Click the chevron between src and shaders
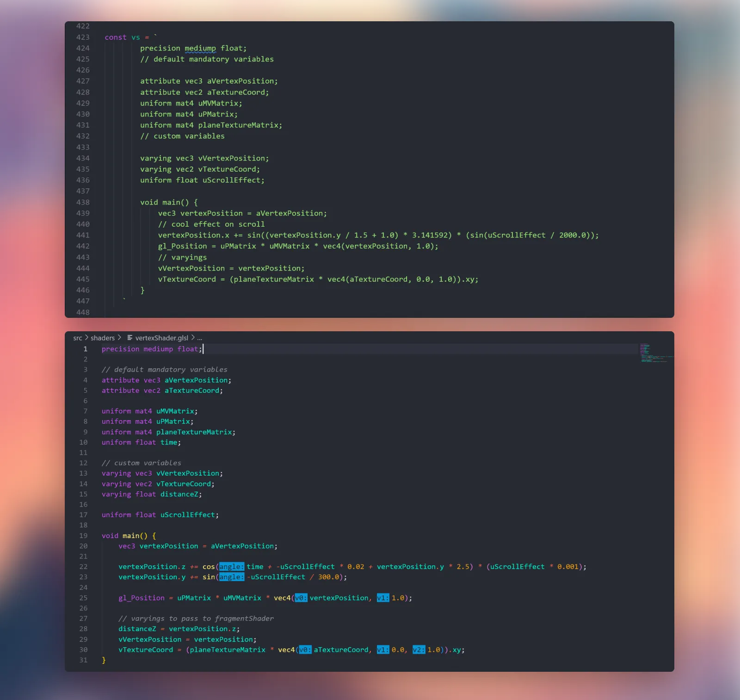The height and width of the screenshot is (700, 740). [86, 338]
